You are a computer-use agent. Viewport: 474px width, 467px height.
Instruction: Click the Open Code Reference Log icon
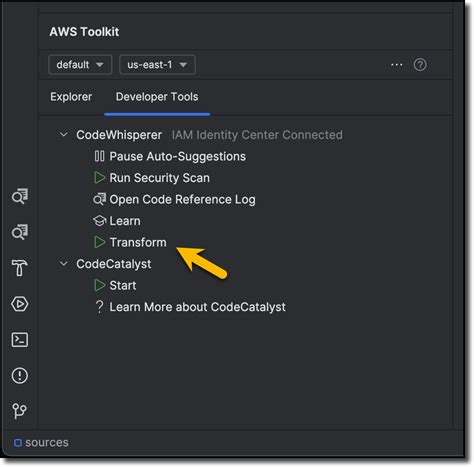99,199
